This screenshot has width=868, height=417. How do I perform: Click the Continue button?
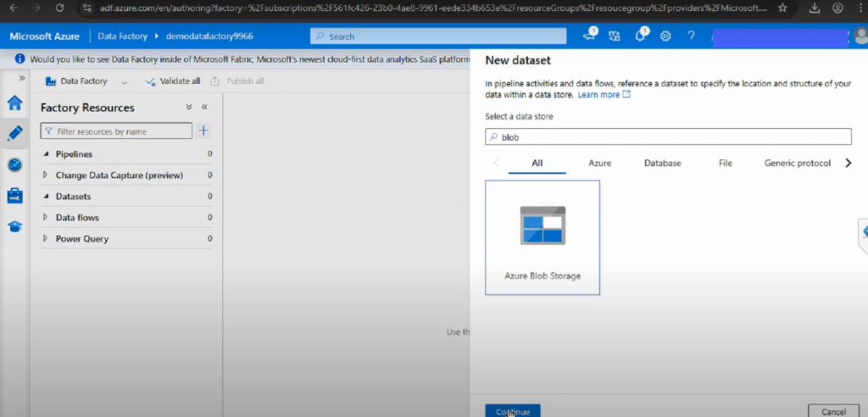tap(513, 411)
